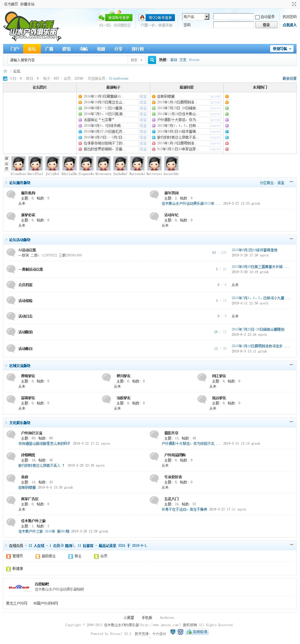Click the WeChat account login icon
Screen dimensions: 300x644
(x=102, y=18)
